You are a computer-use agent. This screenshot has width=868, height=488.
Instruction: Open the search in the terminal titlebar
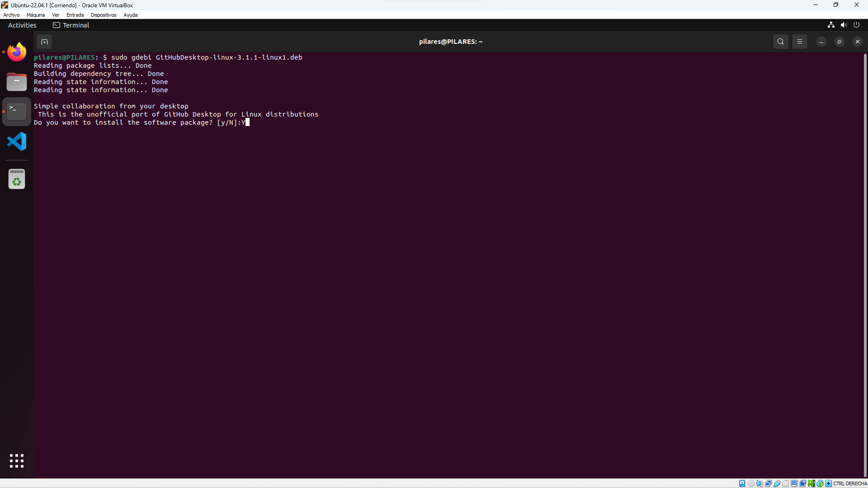[781, 41]
